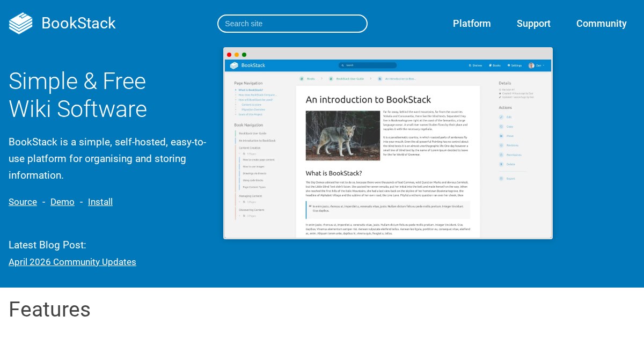Select 'BookStack User Guide' in Book Navigation
This screenshot has height=338, width=644.
coord(253,133)
